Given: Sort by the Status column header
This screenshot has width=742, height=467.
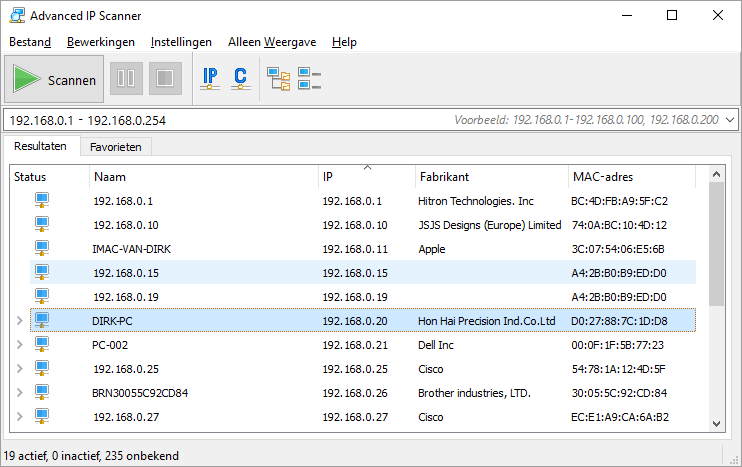Looking at the screenshot, I should [49, 177].
